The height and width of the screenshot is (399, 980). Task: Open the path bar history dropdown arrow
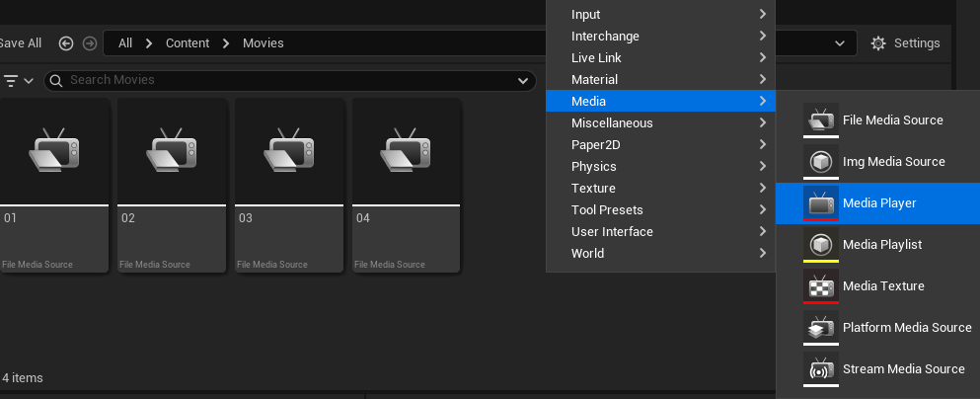pos(840,43)
